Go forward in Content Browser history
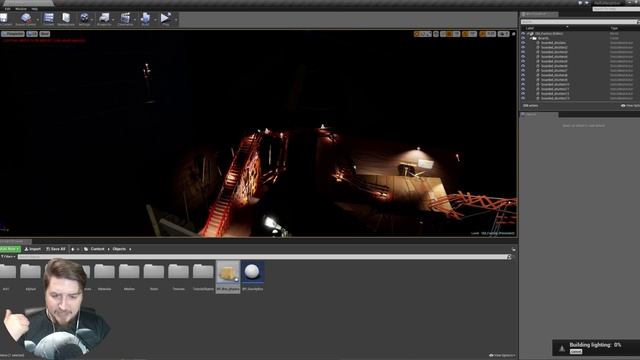This screenshot has height=360, width=640. [78, 249]
